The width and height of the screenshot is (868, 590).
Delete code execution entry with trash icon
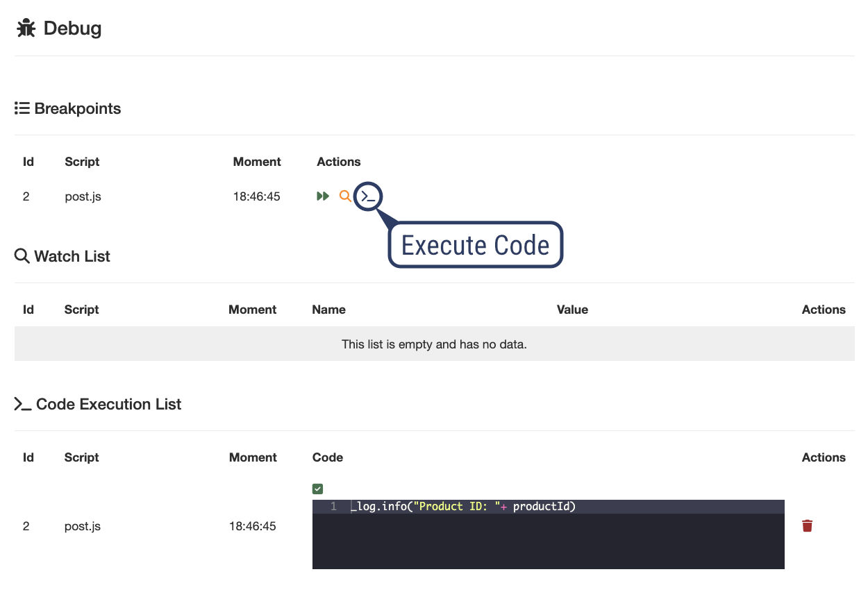click(x=807, y=525)
